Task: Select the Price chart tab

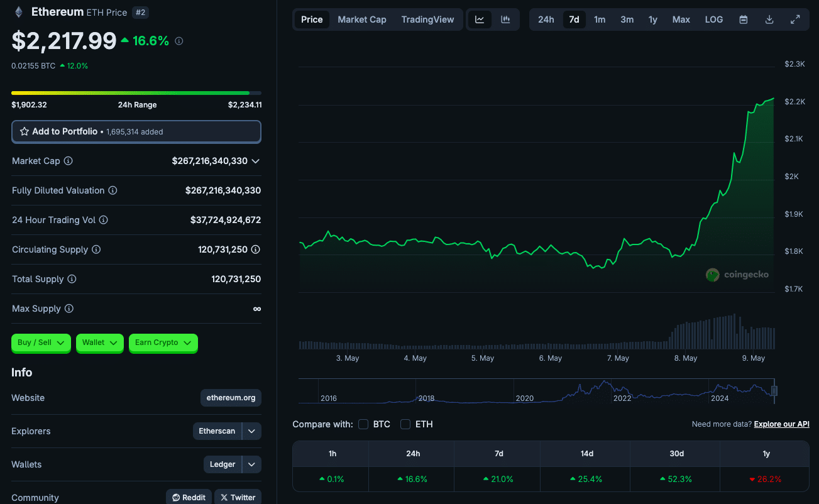Action: pyautogui.click(x=312, y=19)
